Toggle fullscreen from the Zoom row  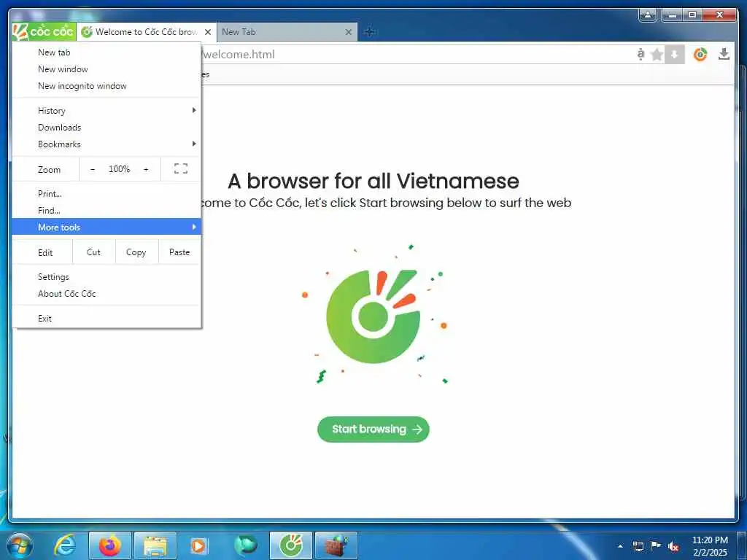click(x=181, y=168)
